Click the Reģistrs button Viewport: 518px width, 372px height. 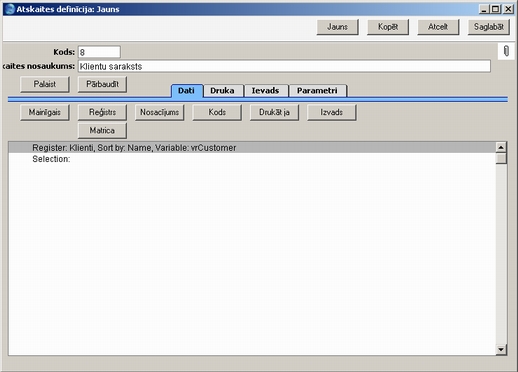[102, 112]
